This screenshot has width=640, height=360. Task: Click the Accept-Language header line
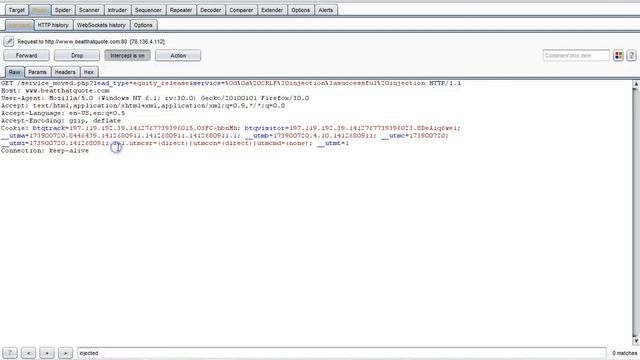[x=63, y=113]
